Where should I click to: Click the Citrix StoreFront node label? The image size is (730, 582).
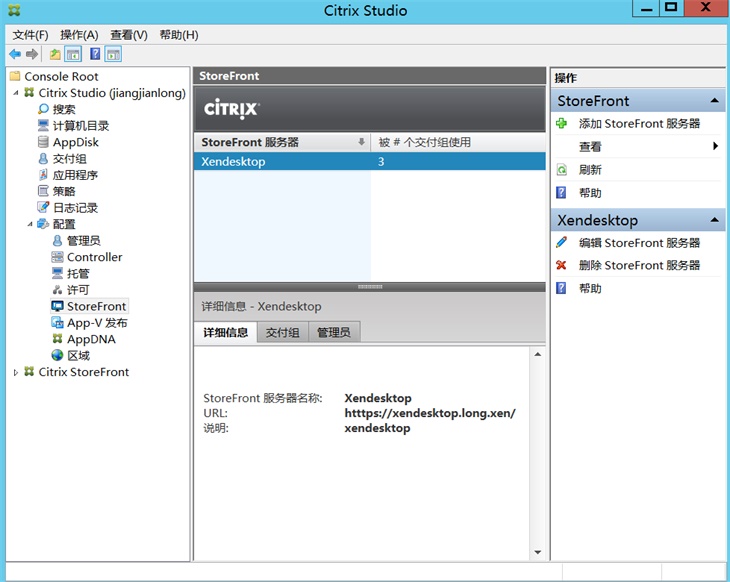tap(84, 372)
